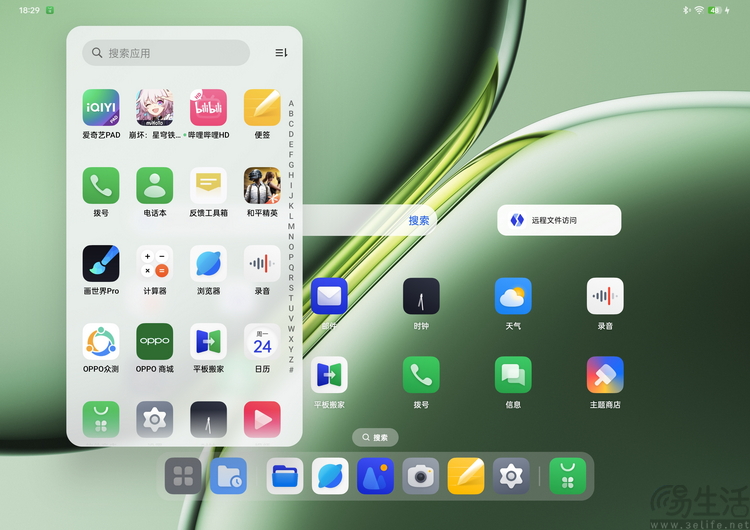Jump to # in alphabet index
Image resolution: width=750 pixels, height=530 pixels.
(291, 370)
